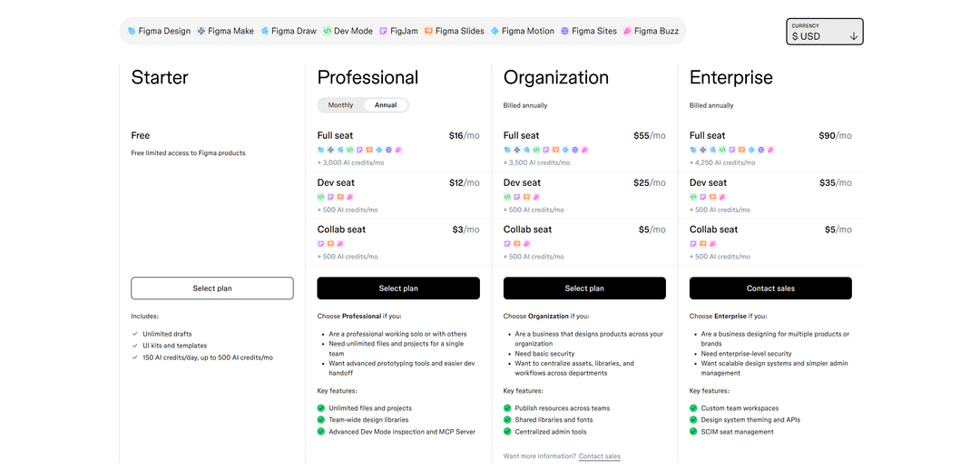Click Figma Draw icon in Professional Full seat
This screenshot has height=469, width=980.
pos(340,150)
